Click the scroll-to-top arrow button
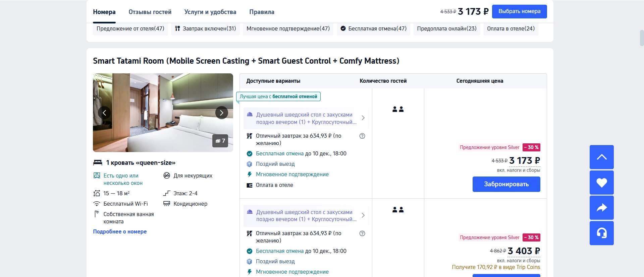 [x=601, y=157]
